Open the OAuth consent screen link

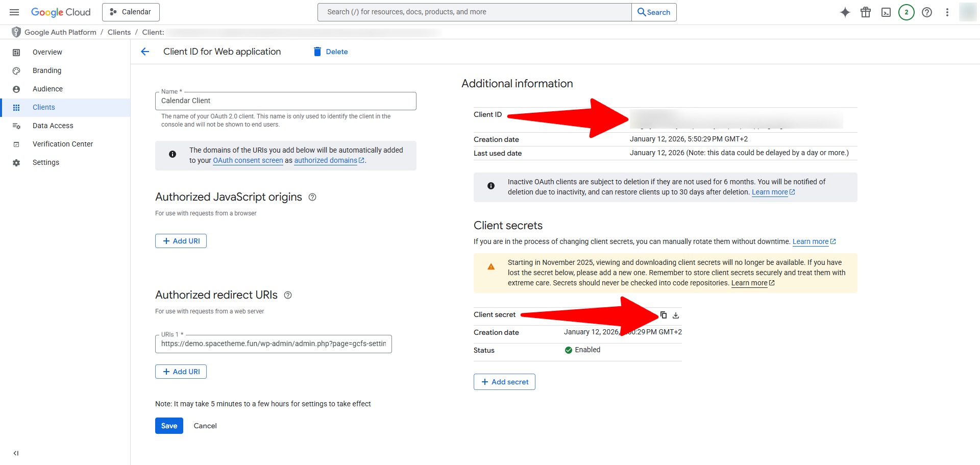[248, 160]
